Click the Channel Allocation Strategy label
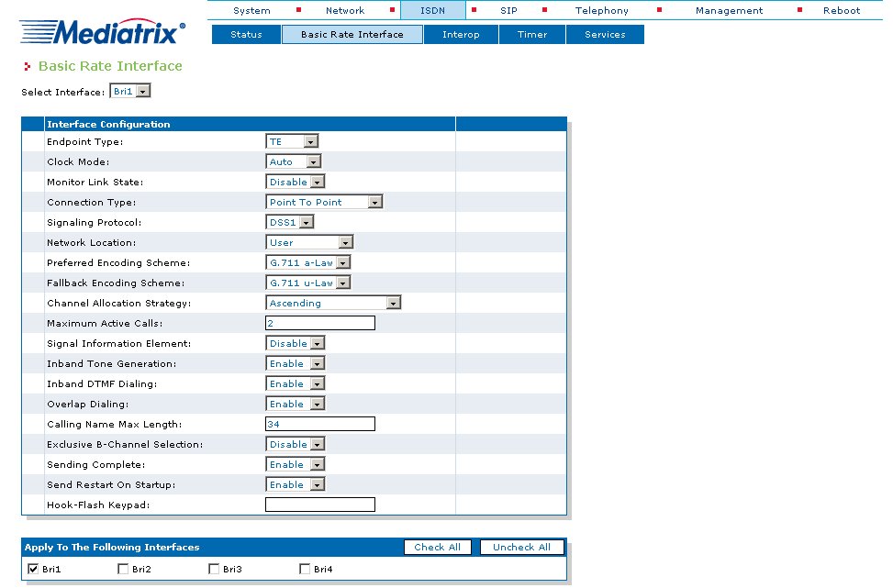 [118, 304]
